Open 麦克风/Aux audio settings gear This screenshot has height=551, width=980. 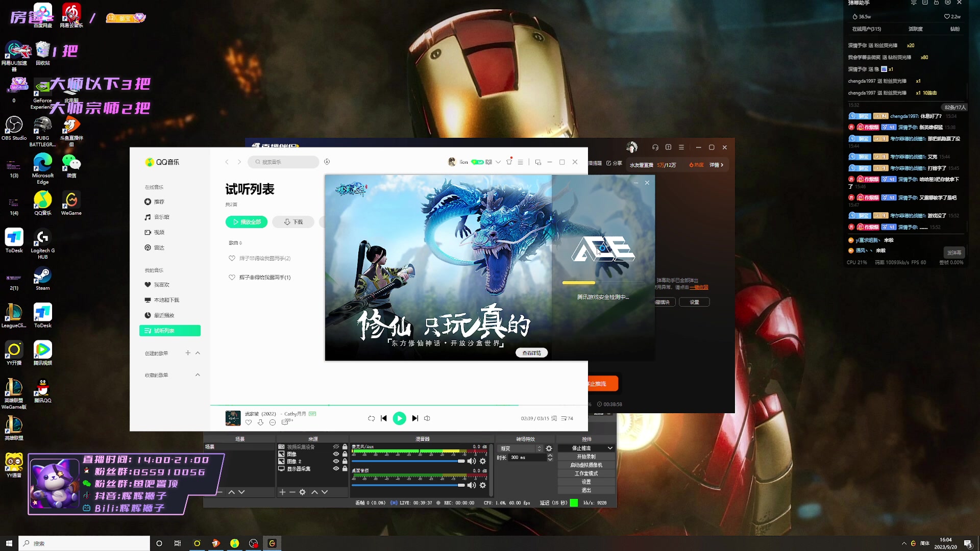[x=483, y=461]
